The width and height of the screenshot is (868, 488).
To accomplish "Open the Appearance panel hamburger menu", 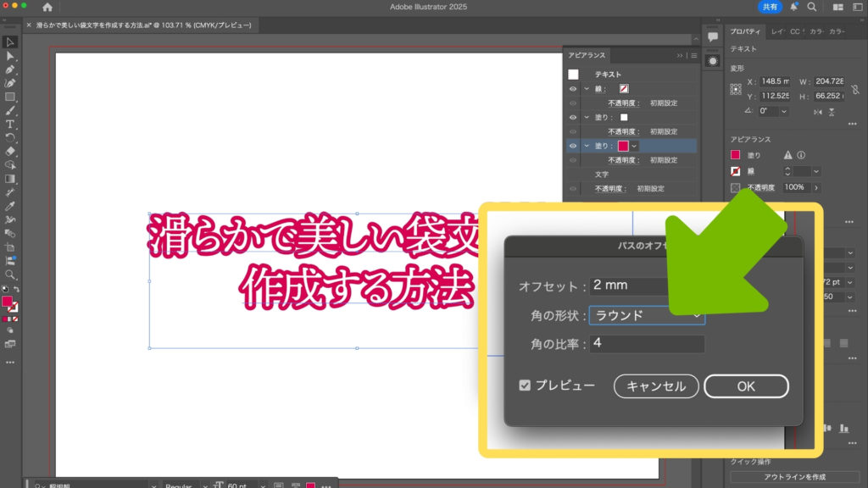I will click(x=693, y=56).
